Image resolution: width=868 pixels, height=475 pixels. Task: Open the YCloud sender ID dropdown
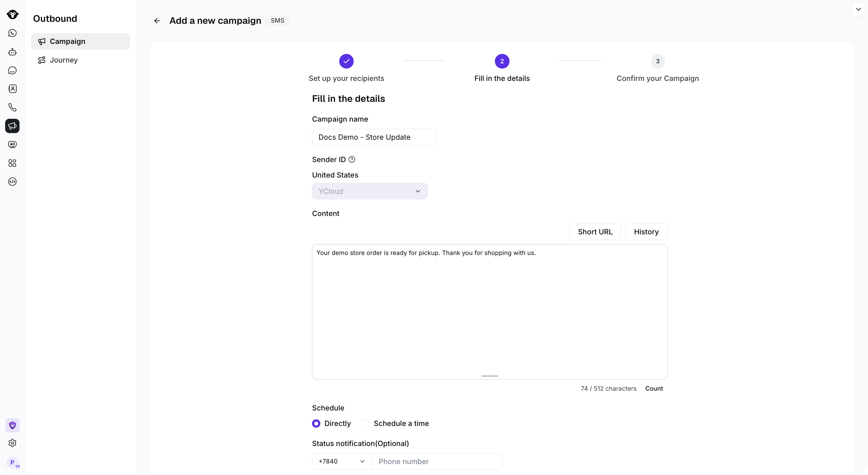[370, 191]
